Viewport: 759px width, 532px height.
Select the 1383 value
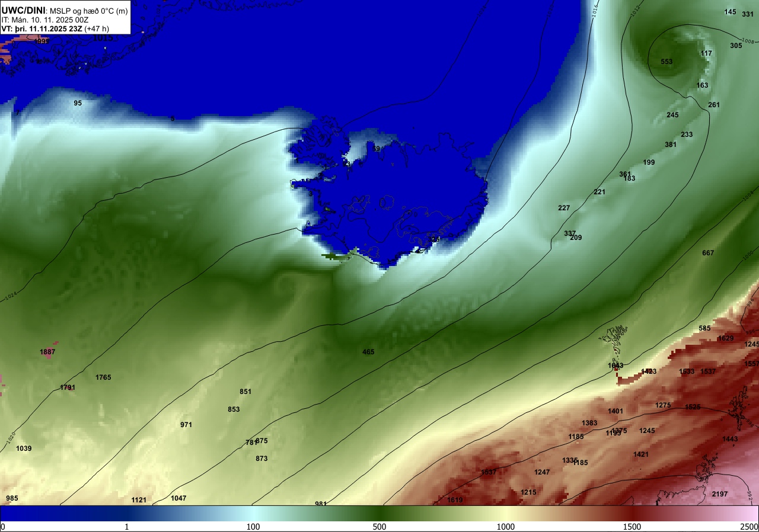(x=589, y=423)
